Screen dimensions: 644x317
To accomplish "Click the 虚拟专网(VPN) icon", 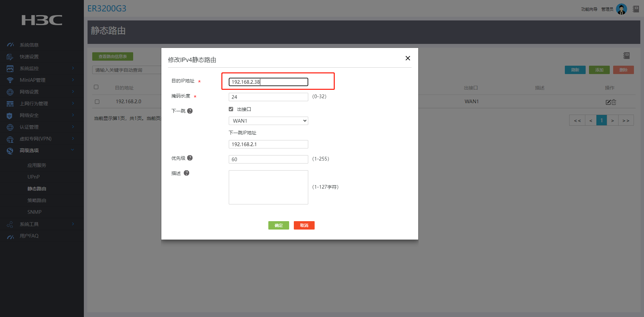I will [10, 139].
